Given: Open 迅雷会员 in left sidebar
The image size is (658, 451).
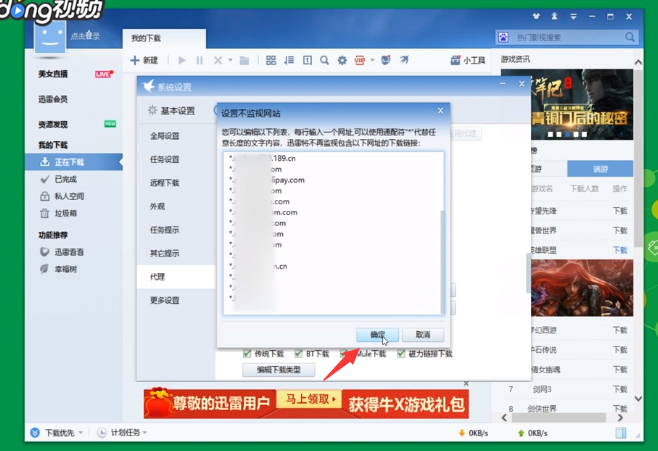Looking at the screenshot, I should (x=53, y=99).
